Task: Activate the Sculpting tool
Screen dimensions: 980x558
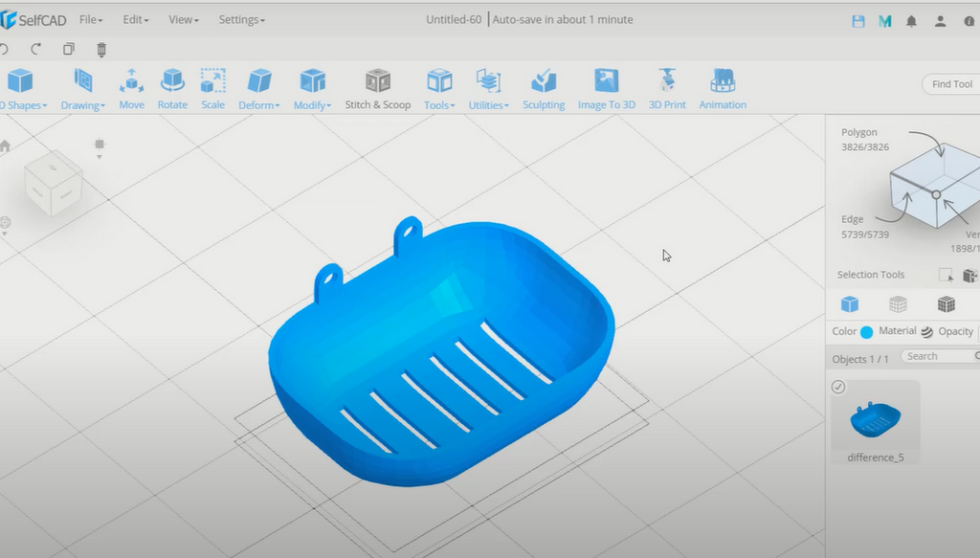Action: pyautogui.click(x=543, y=91)
